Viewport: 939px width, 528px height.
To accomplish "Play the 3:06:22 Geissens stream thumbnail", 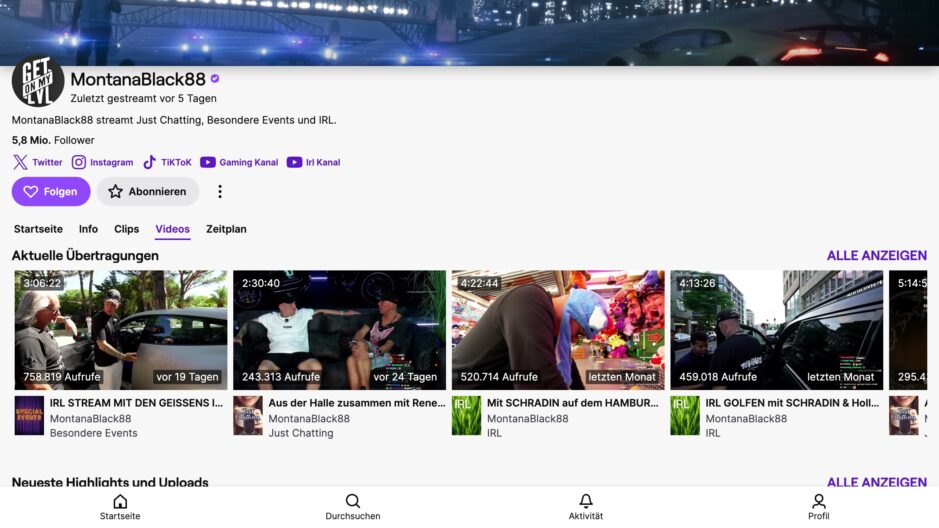I will click(x=121, y=330).
